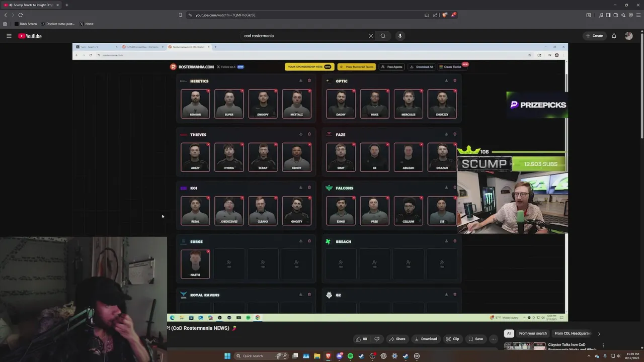Select Download All in the video
This screenshot has width=644, height=362.
tap(422, 66)
